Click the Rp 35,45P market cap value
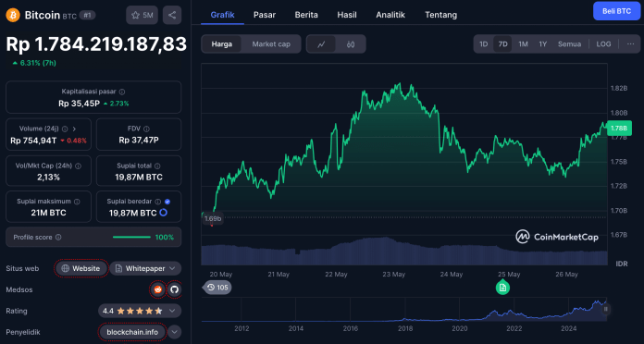 (x=79, y=104)
